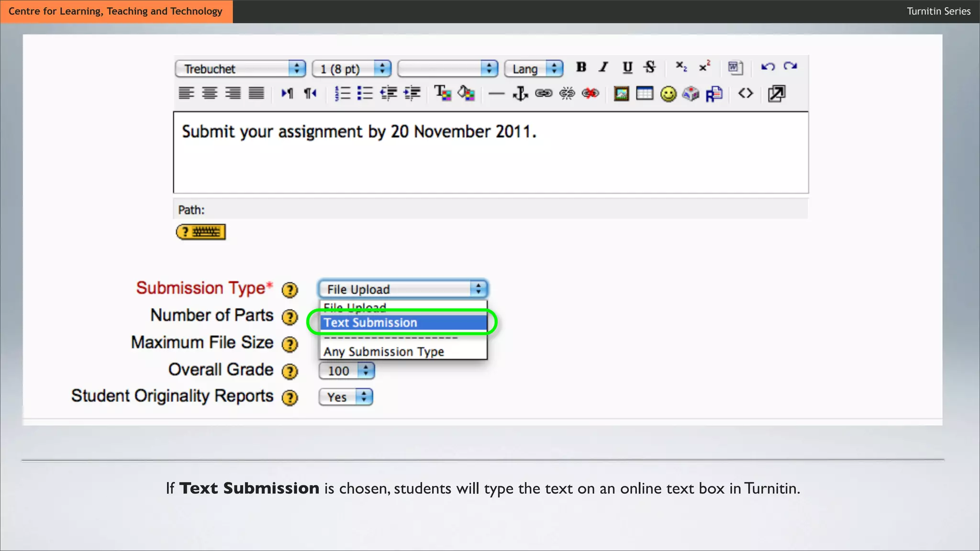Click the insert image icon
The width and height of the screenshot is (980, 551).
621,94
